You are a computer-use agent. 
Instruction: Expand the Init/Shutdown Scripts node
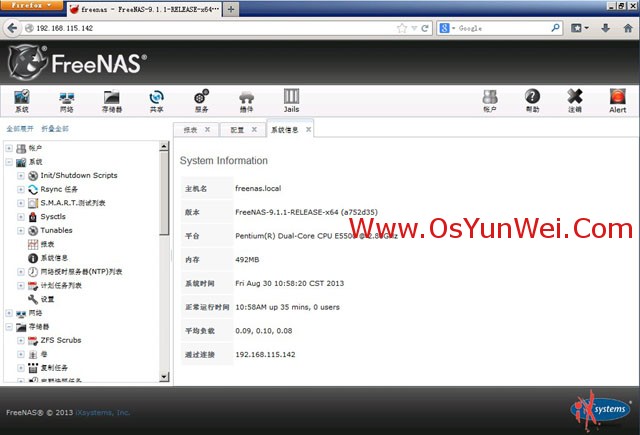point(20,175)
